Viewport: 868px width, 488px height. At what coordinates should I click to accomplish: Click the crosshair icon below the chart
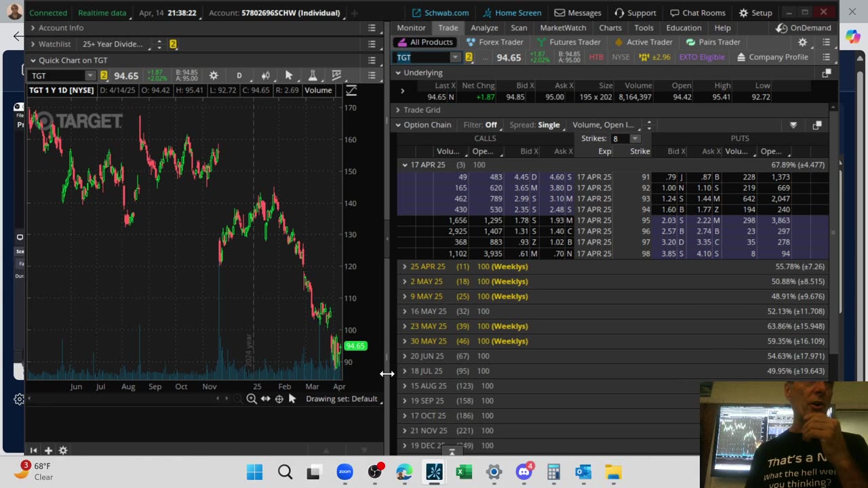[x=279, y=399]
